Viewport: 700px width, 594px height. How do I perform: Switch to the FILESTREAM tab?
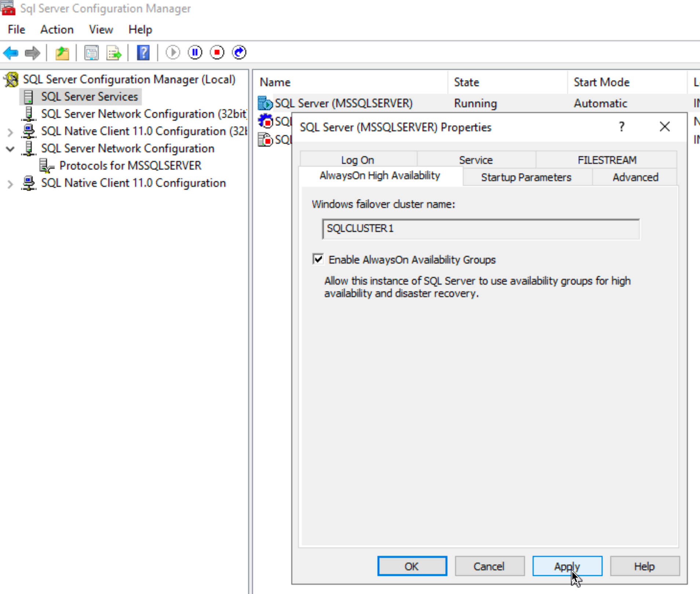606,160
